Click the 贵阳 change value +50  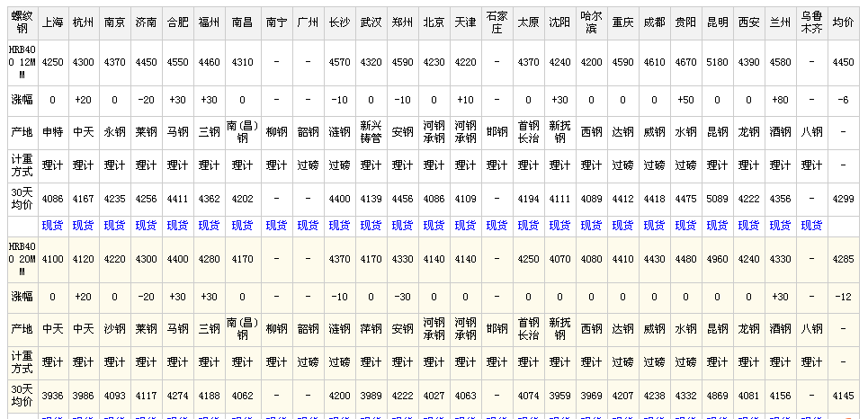pos(686,100)
